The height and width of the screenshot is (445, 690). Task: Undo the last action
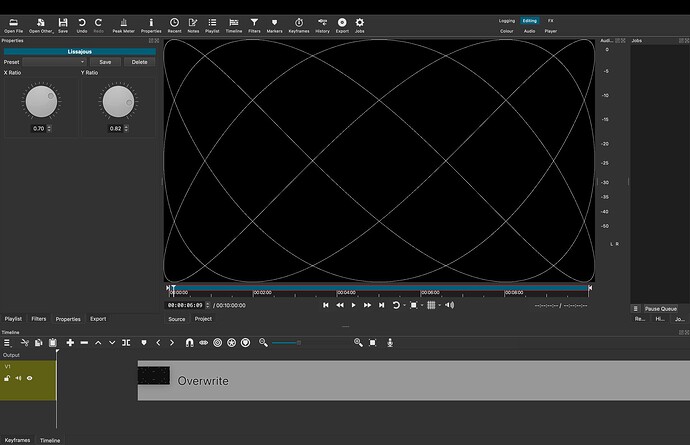coord(82,26)
